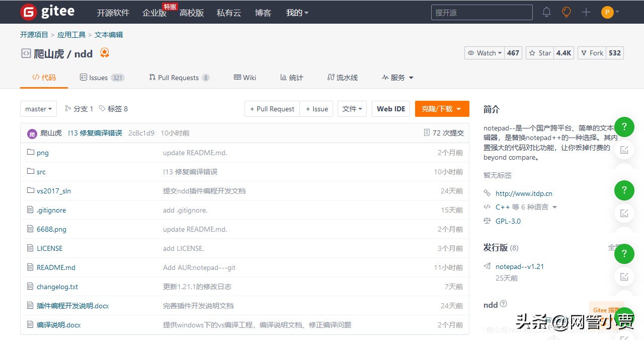Click the LICENSE file icon
The height and width of the screenshot is (340, 644).
[31, 248]
